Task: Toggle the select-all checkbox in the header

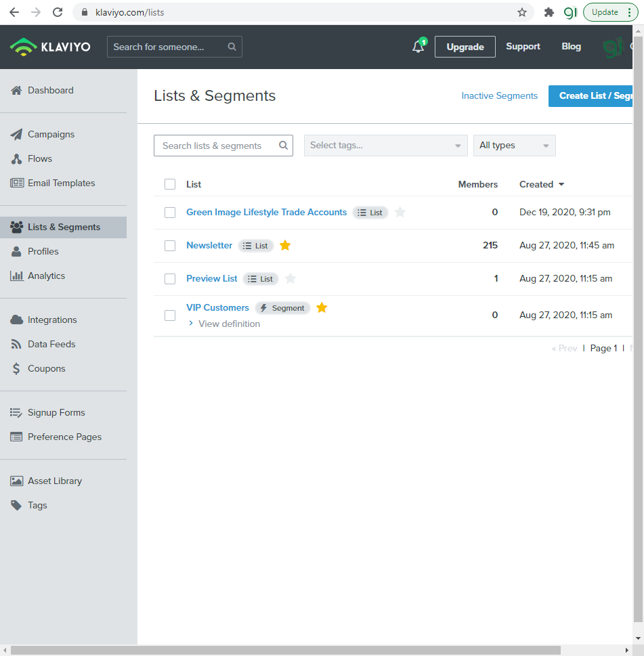Action: (170, 184)
